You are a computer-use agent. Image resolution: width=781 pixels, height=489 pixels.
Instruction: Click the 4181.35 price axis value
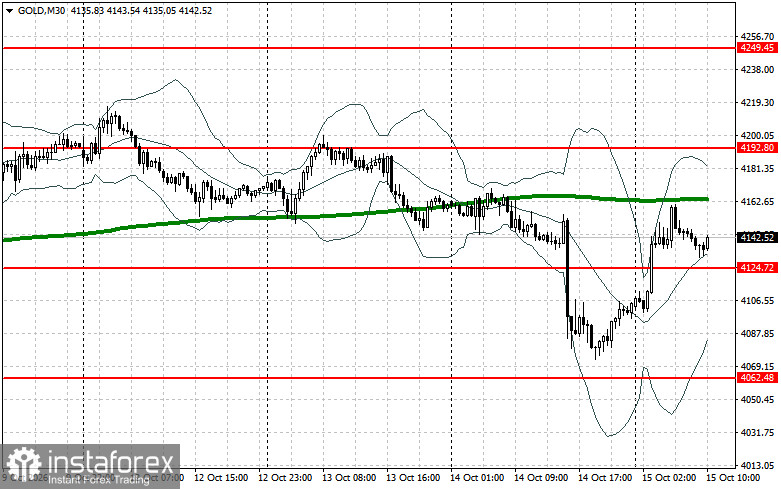(757, 169)
